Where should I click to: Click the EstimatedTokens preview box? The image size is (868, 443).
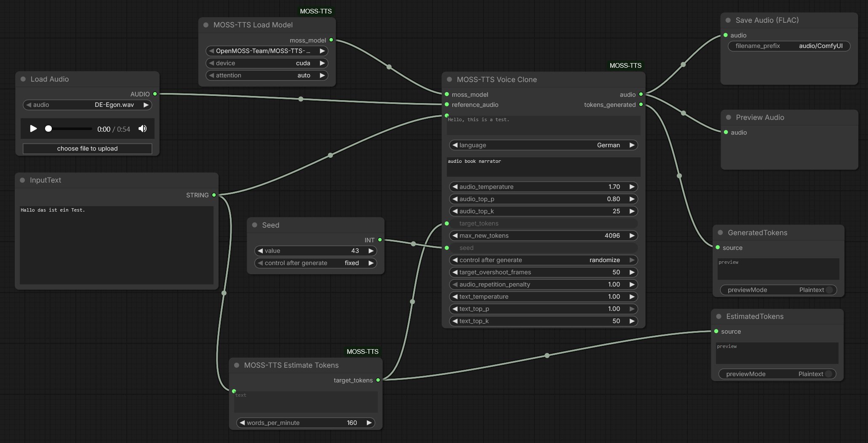[777, 353]
